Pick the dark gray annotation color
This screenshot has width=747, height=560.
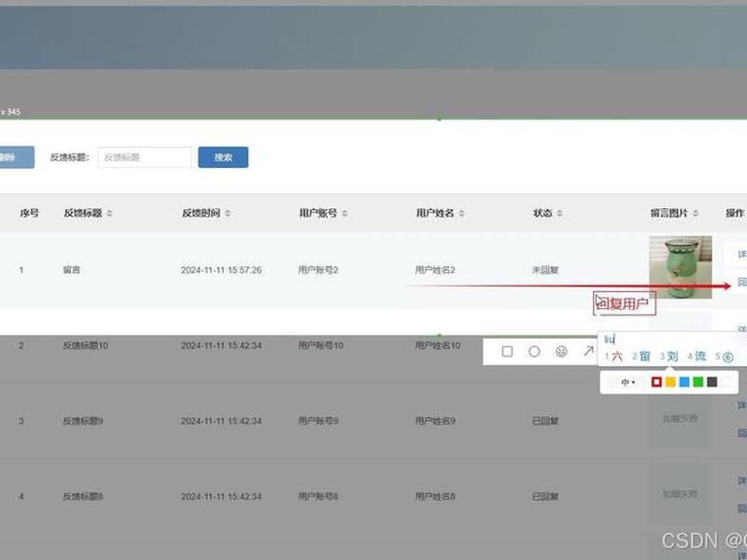712,382
